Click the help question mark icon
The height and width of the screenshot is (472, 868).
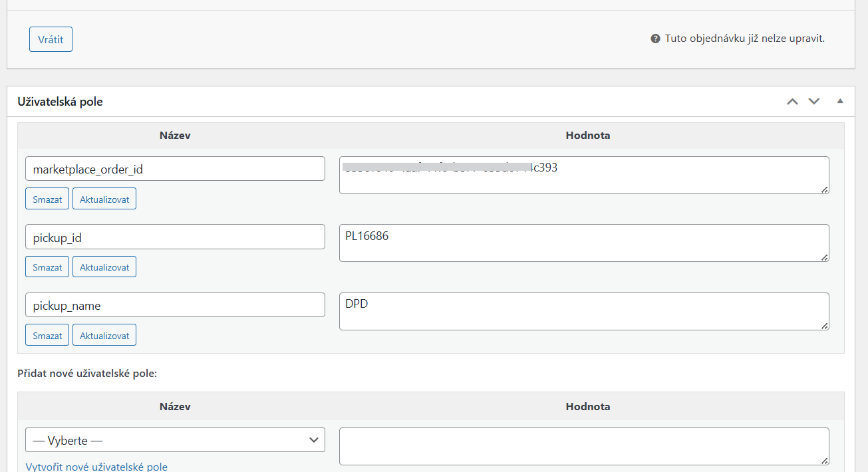[x=655, y=39]
